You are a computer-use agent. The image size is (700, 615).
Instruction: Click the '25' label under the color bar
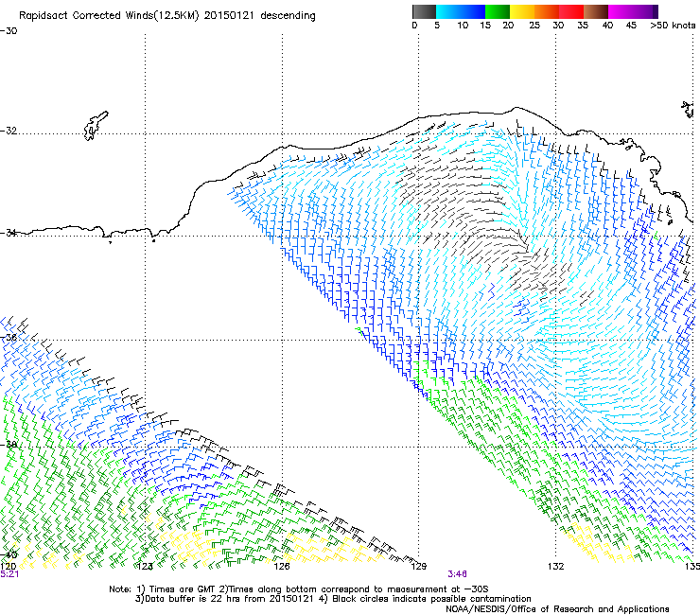coord(534,26)
